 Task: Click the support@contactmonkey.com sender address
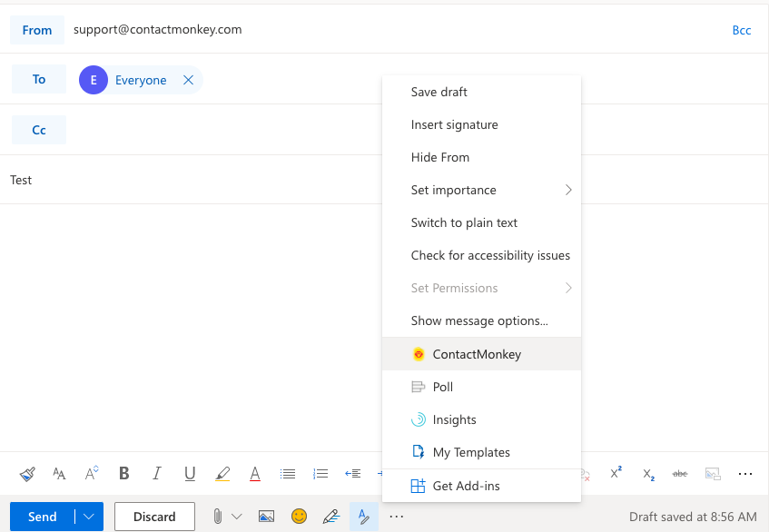point(157,29)
